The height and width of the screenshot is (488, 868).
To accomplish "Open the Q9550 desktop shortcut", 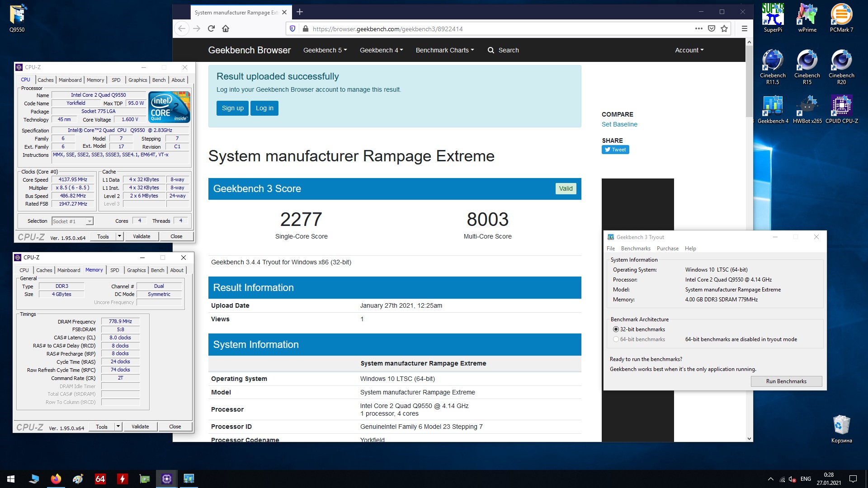I will 17,18.
